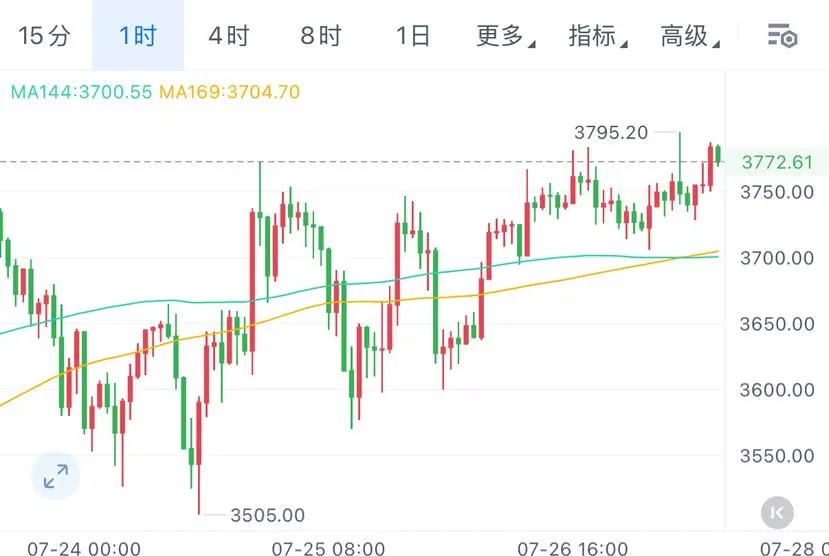Switch to the 8时 timeframe
The width and height of the screenshot is (829, 556).
(321, 36)
